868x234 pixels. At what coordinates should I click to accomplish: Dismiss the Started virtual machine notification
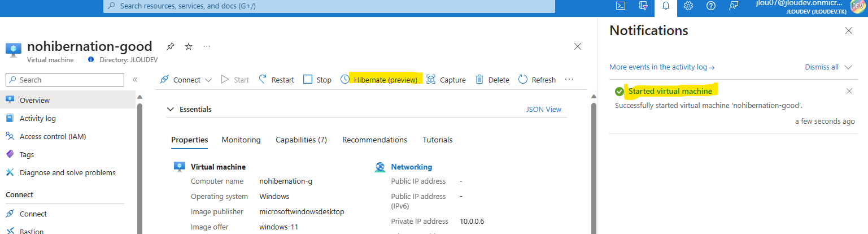[849, 91]
